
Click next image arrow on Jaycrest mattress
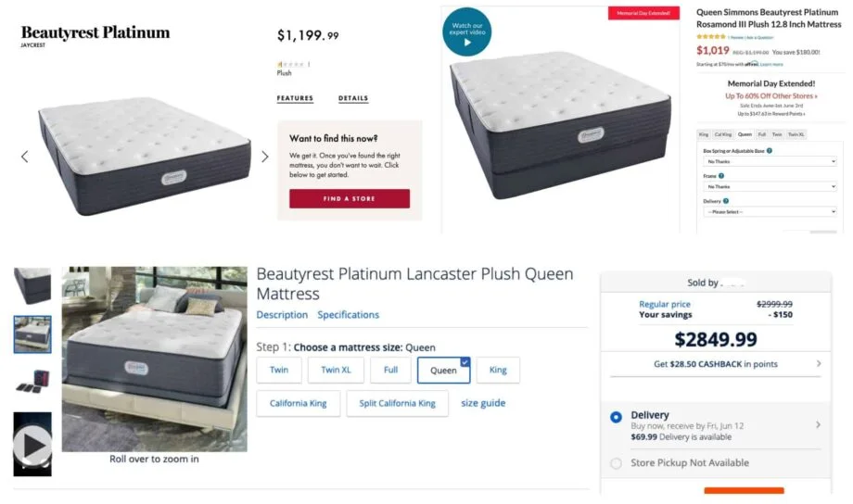[264, 157]
